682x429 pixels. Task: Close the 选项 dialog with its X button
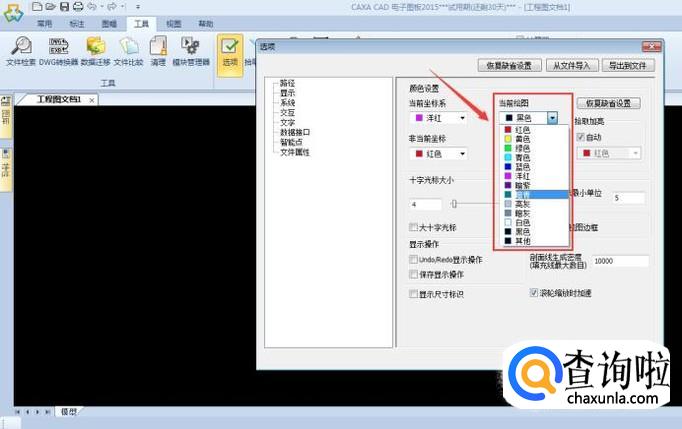652,46
